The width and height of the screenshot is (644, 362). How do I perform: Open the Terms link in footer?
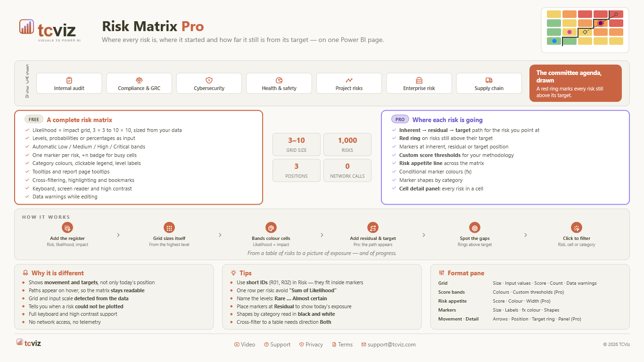click(x=342, y=345)
